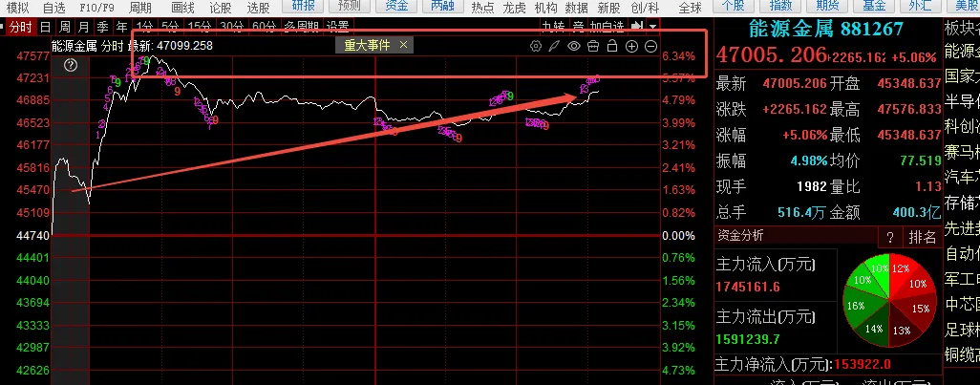The height and width of the screenshot is (385, 980).
Task: Switch to the 季 quarterly period tab
Action: coord(102,27)
